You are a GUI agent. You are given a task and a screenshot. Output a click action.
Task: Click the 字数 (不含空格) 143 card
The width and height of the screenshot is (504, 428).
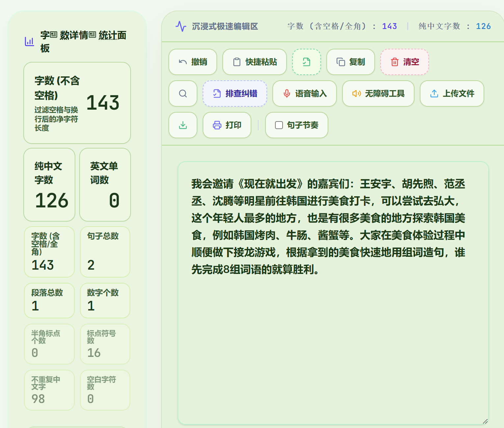coord(77,103)
